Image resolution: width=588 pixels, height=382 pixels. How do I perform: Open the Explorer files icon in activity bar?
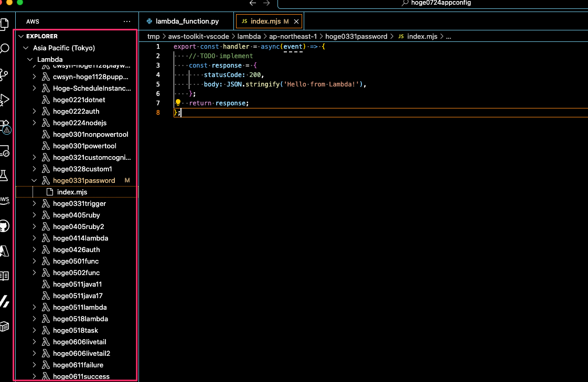(5, 24)
